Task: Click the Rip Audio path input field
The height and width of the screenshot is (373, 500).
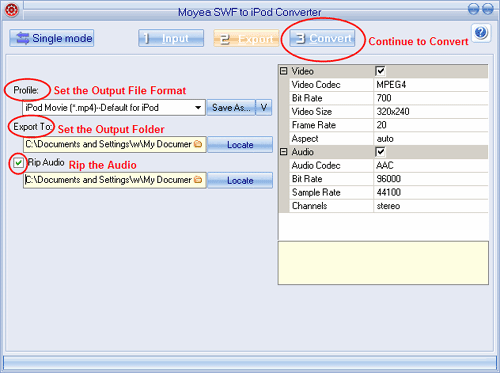Action: pyautogui.click(x=115, y=180)
